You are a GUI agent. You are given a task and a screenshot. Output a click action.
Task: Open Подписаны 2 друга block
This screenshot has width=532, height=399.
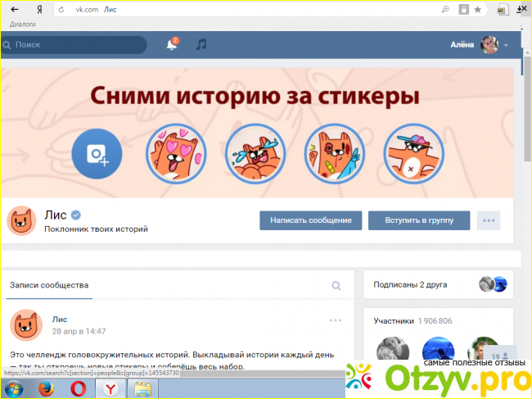coord(438,284)
